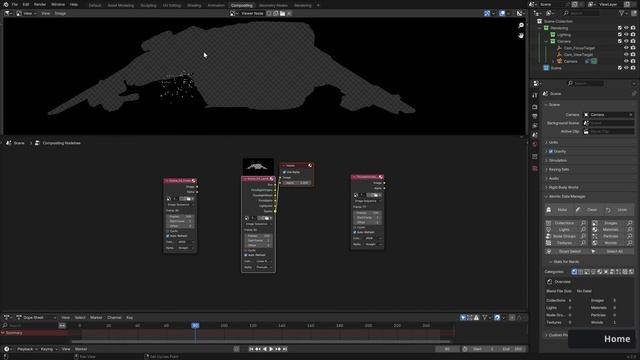This screenshot has height=360, width=640.
Task: Expand the Audio panel
Action: [553, 178]
